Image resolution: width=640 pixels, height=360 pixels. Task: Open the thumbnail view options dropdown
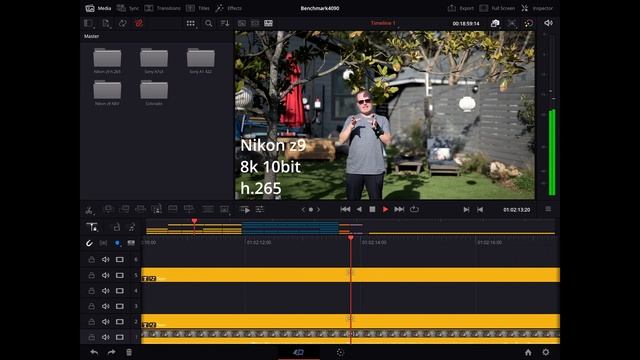pyautogui.click(x=191, y=23)
